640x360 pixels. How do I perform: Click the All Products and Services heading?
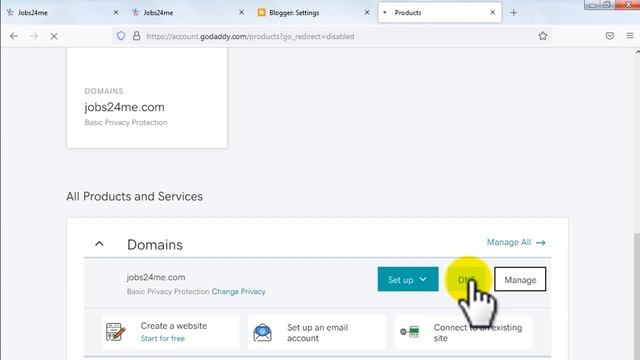pyautogui.click(x=134, y=196)
